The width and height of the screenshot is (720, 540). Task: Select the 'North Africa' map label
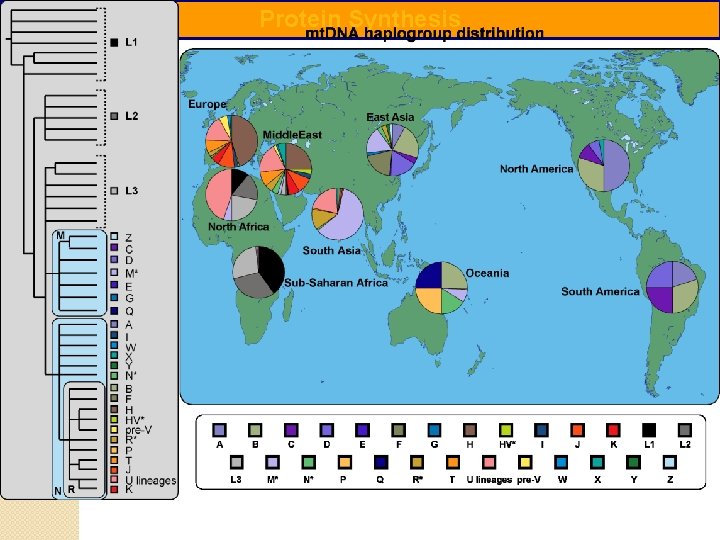238,226
